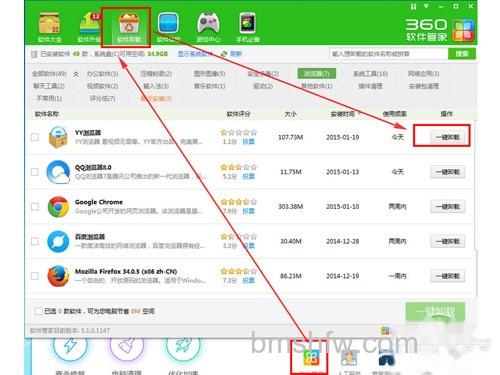500x375 pixels.
Task: Select the 聊天工具(2) category
Action: (x=49, y=86)
